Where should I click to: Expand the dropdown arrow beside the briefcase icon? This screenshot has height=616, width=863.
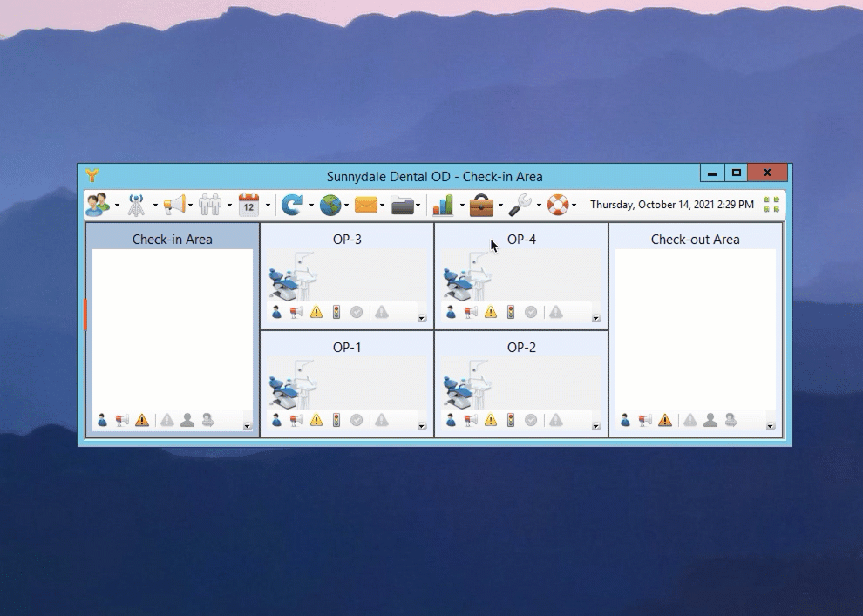pyautogui.click(x=500, y=205)
